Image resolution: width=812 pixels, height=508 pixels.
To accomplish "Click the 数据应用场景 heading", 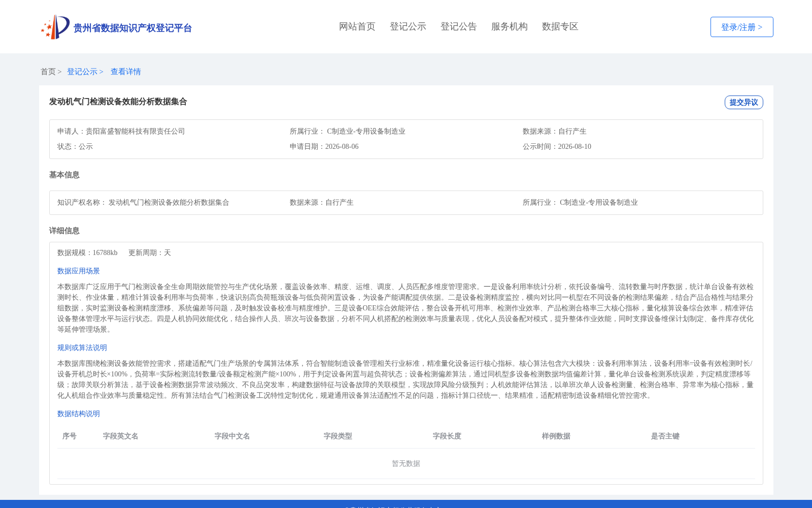I will point(79,271).
